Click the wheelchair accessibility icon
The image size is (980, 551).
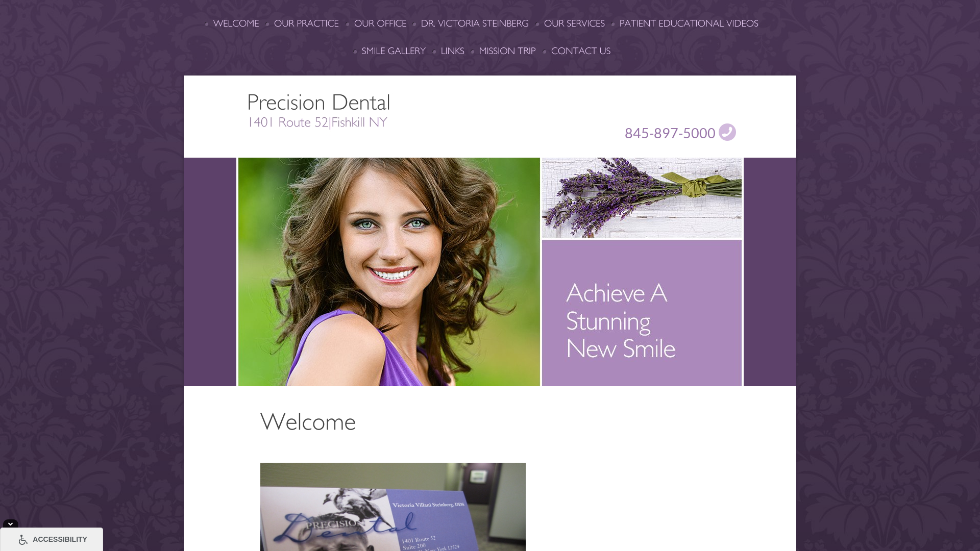click(x=23, y=540)
